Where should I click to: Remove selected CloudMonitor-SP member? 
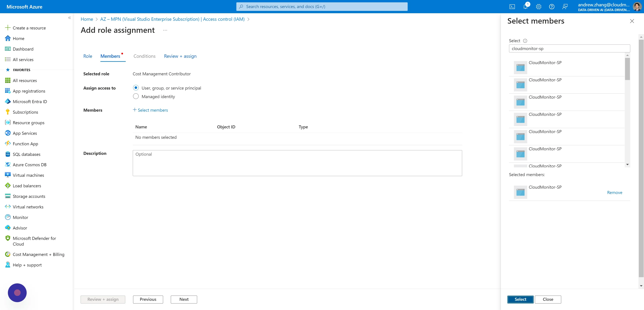614,192
